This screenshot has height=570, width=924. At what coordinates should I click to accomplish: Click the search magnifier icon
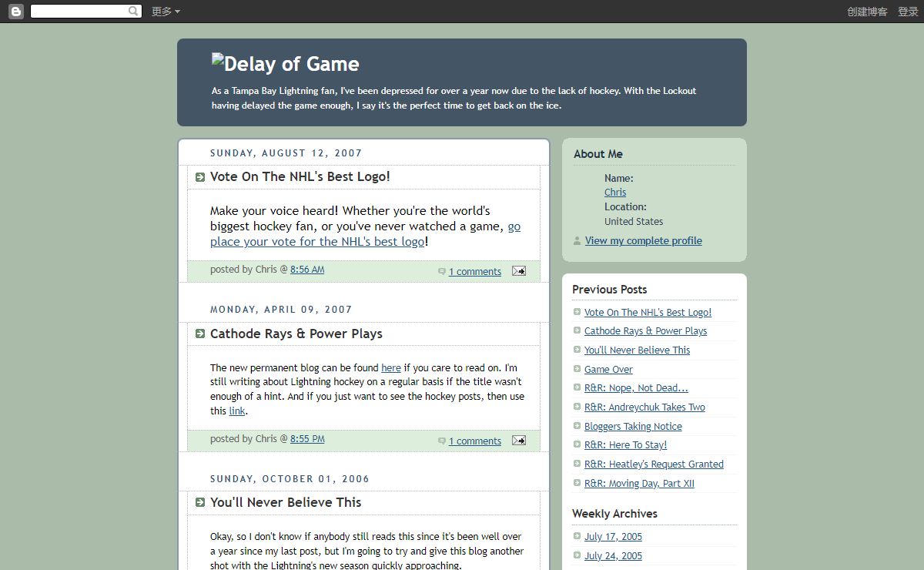[134, 12]
